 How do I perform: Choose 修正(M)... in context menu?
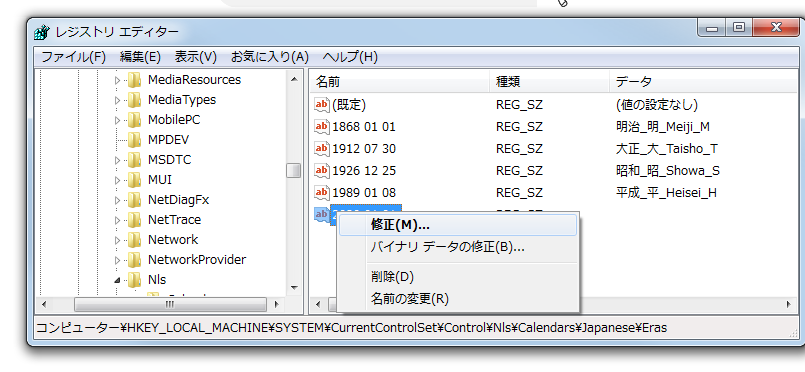(458, 225)
